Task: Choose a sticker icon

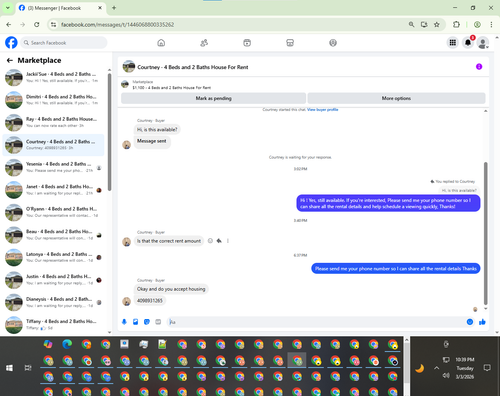Action: click(x=147, y=322)
